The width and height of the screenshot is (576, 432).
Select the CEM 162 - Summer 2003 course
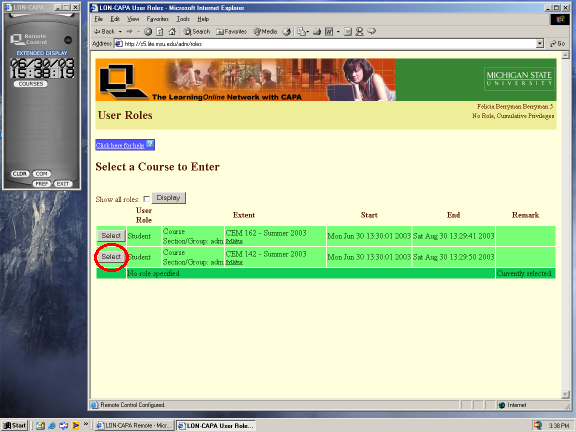click(x=111, y=235)
